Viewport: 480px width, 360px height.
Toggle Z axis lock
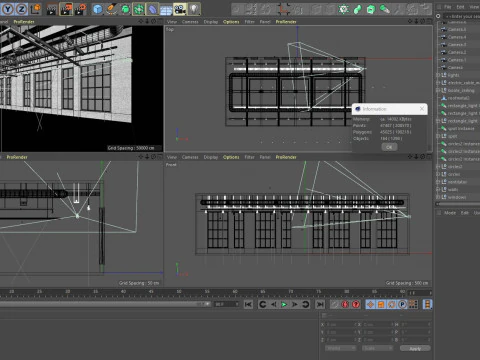[21, 9]
